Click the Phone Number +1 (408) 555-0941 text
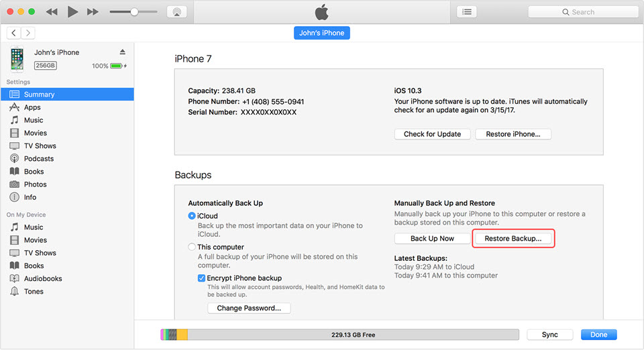The image size is (644, 350). coord(246,101)
